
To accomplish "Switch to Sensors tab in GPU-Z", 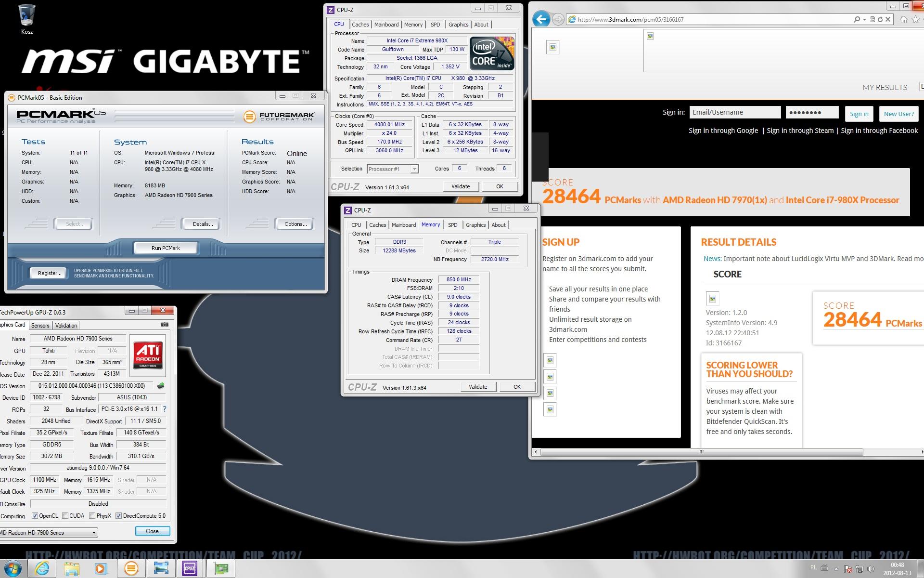I will tap(40, 326).
